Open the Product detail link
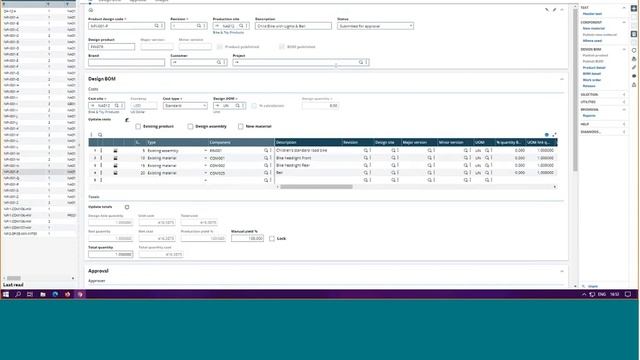 pos(594,68)
